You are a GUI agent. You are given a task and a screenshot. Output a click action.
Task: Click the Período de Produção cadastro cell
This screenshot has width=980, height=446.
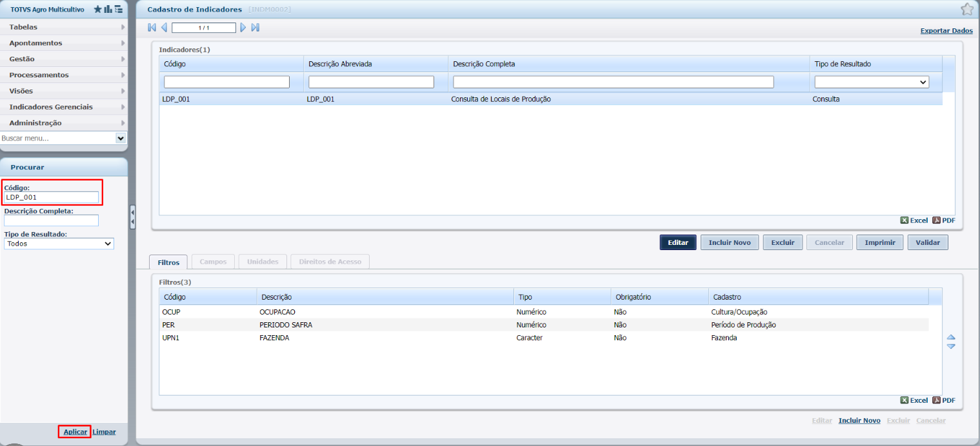[x=743, y=325]
